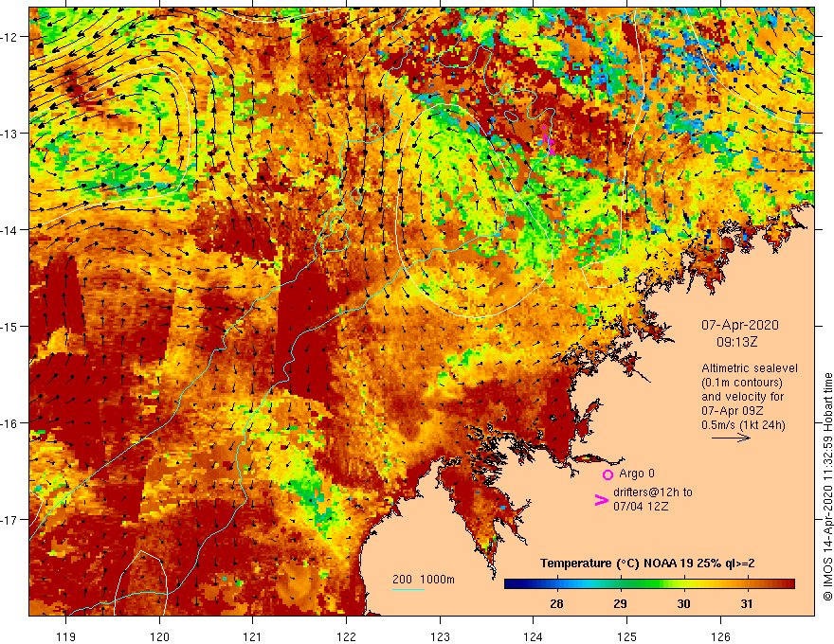
Task: Click the longitude axis label 119
Action: (x=66, y=636)
